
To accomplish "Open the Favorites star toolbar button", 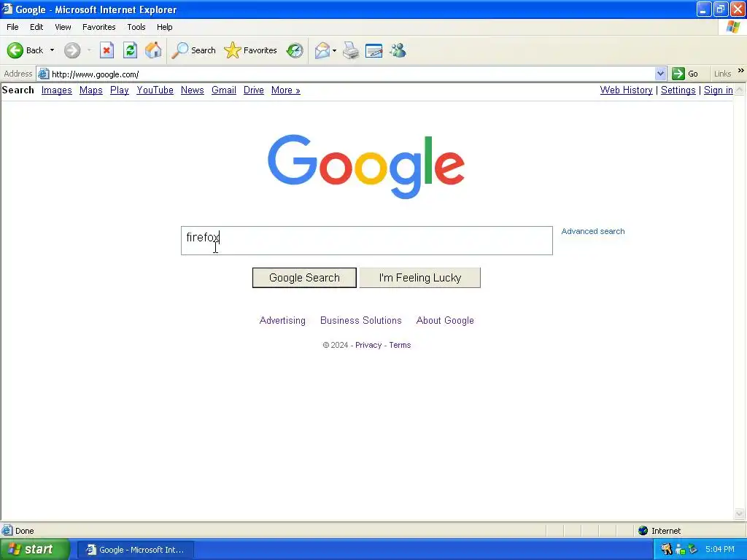I will 251,50.
